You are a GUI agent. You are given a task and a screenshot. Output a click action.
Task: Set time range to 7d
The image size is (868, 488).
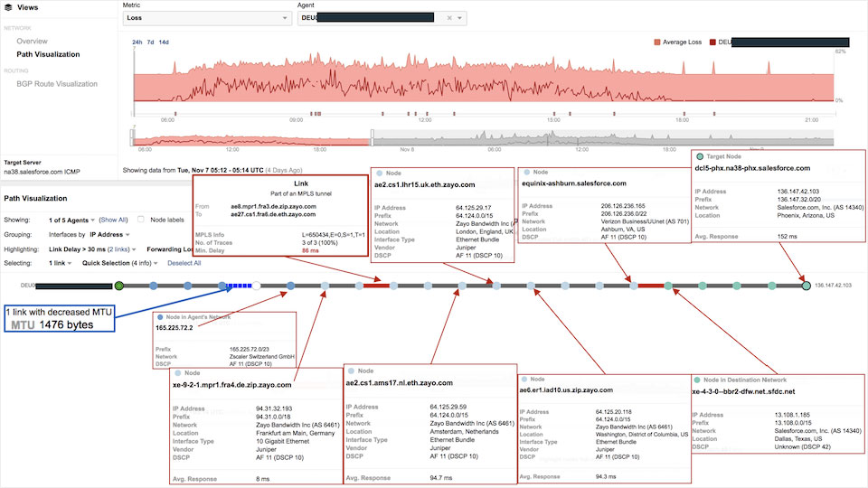pyautogui.click(x=151, y=42)
